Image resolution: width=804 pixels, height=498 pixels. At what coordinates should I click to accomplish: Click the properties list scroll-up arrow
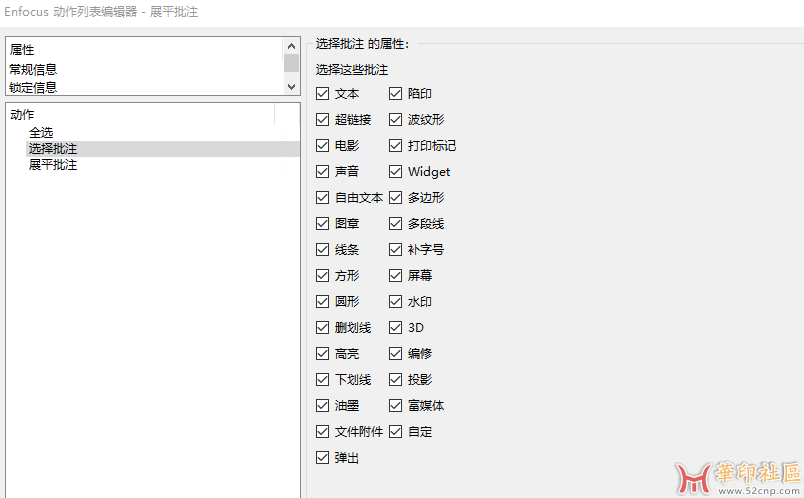coord(291,46)
